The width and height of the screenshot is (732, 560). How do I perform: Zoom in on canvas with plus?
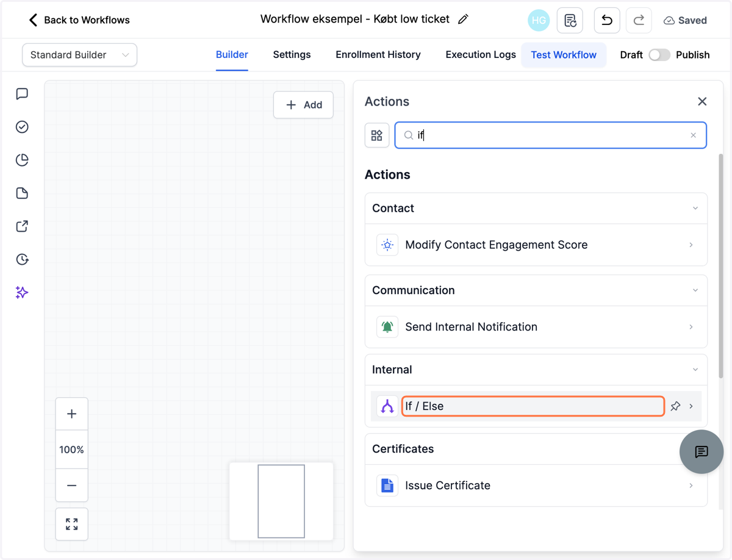[71, 414]
